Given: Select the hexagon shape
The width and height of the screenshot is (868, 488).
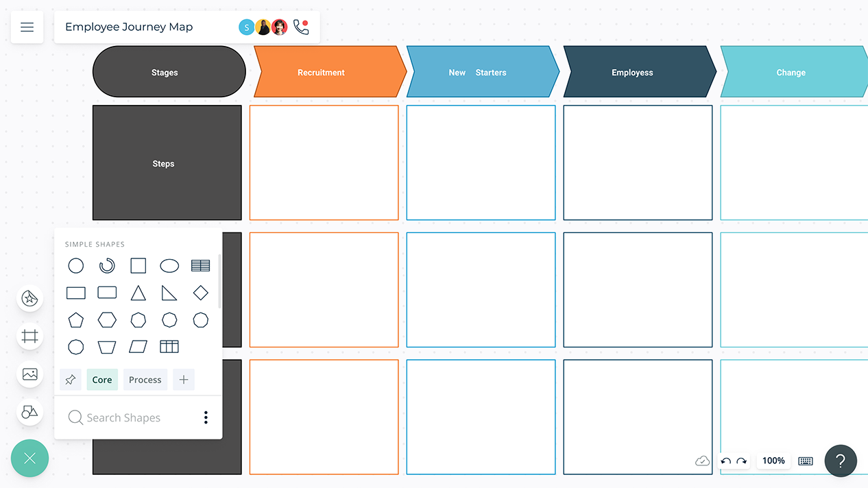Looking at the screenshot, I should [x=107, y=320].
